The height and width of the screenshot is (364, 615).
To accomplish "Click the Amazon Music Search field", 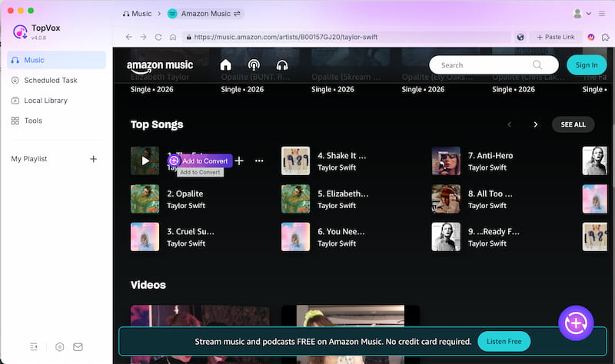I will point(494,65).
